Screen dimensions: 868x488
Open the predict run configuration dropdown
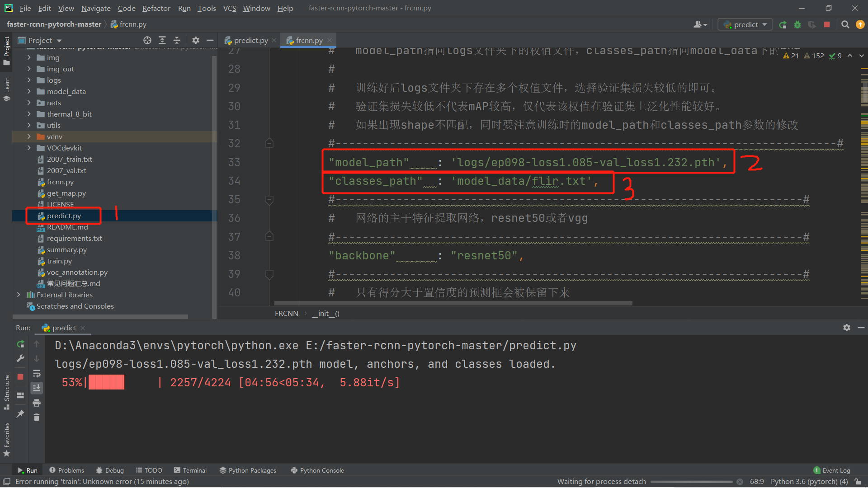click(745, 24)
